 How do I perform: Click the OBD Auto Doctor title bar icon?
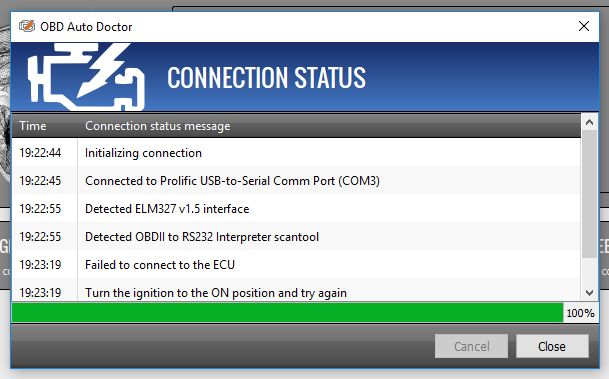27,26
